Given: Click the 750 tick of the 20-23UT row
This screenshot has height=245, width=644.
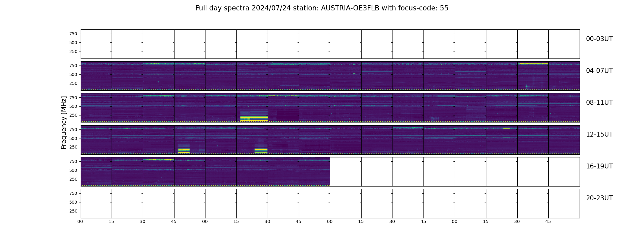Looking at the screenshot, I should tap(73, 193).
